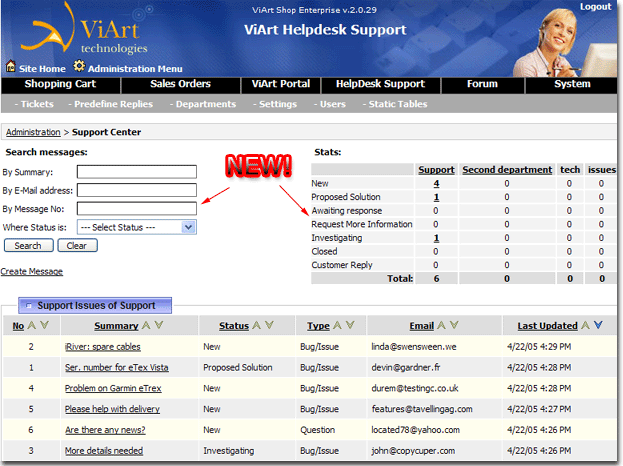Click the Clear button
623x466 pixels.
pyautogui.click(x=77, y=246)
